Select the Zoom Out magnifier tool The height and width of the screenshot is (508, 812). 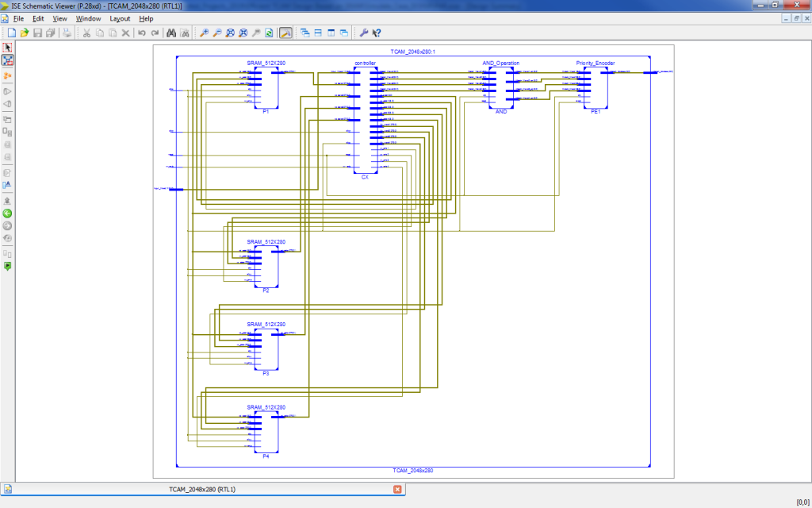(216, 33)
